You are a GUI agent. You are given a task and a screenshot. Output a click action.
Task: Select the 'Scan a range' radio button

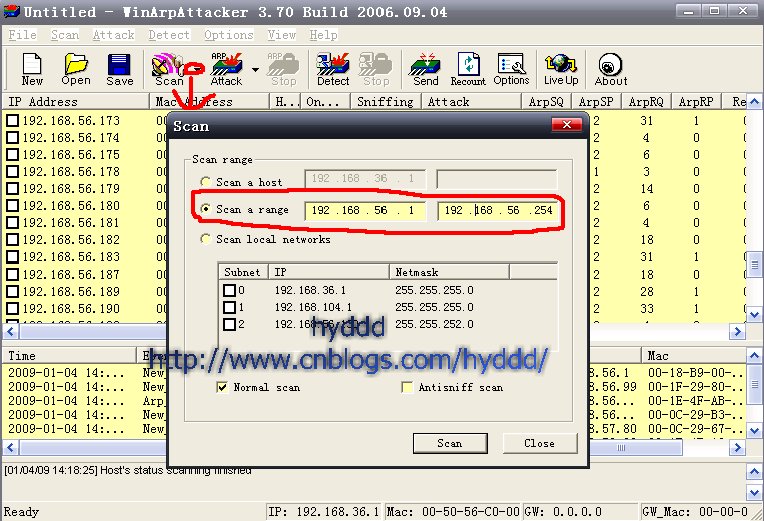206,209
